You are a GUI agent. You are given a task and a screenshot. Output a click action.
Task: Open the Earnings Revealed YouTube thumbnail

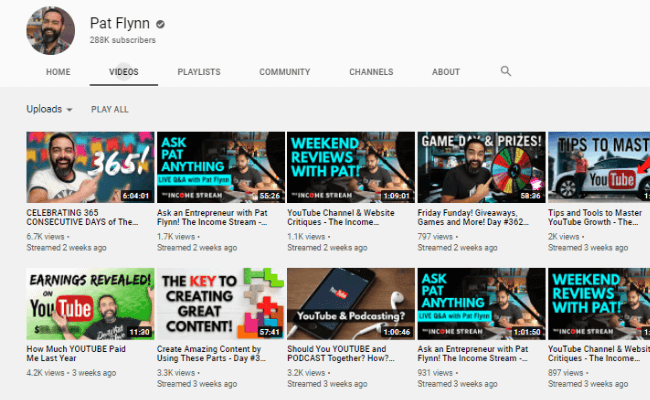click(x=90, y=303)
